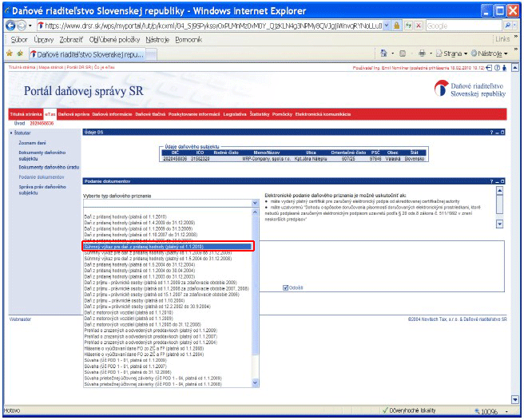Select the Daňové riaditeľstvo browser tab
Image resolution: width=524 pixels, height=420 pixels.
coord(87,54)
